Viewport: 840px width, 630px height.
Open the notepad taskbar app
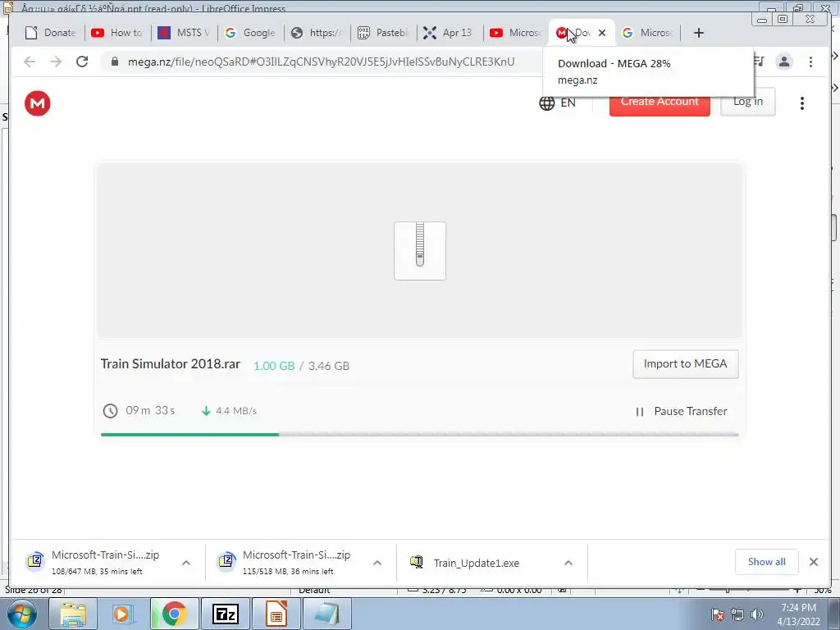(x=326, y=614)
